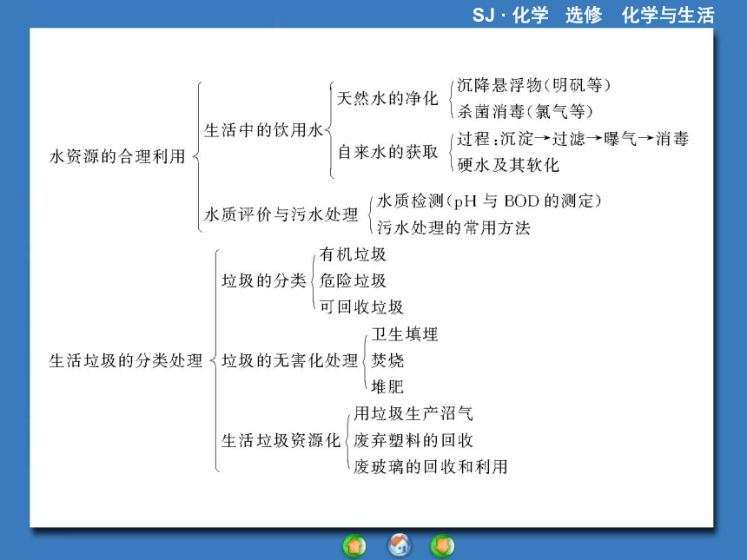This screenshot has height=560, width=747.
Task: Click the house home icon
Action: (399, 545)
